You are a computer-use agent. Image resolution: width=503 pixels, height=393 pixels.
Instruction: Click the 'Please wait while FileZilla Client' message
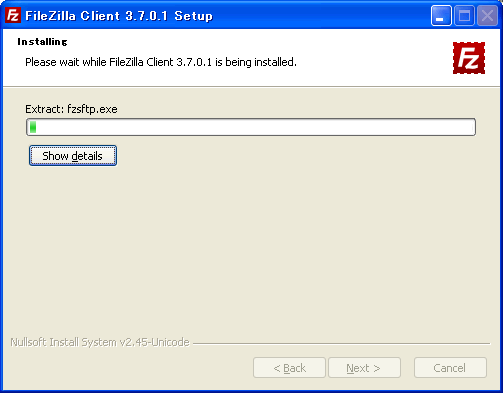(161, 62)
